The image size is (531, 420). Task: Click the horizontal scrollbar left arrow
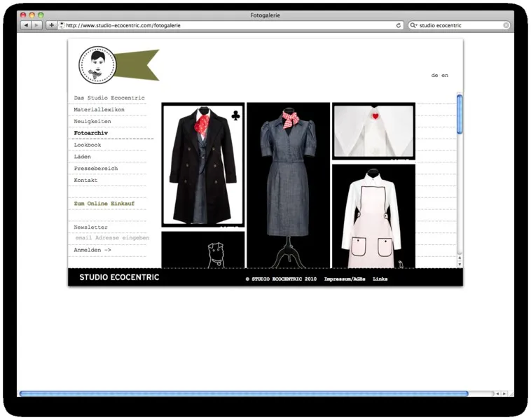(497, 393)
